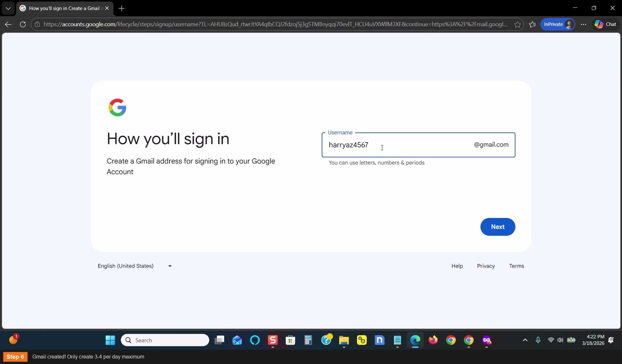
Task: Open Copilot Chat in the browser
Action: point(605,24)
